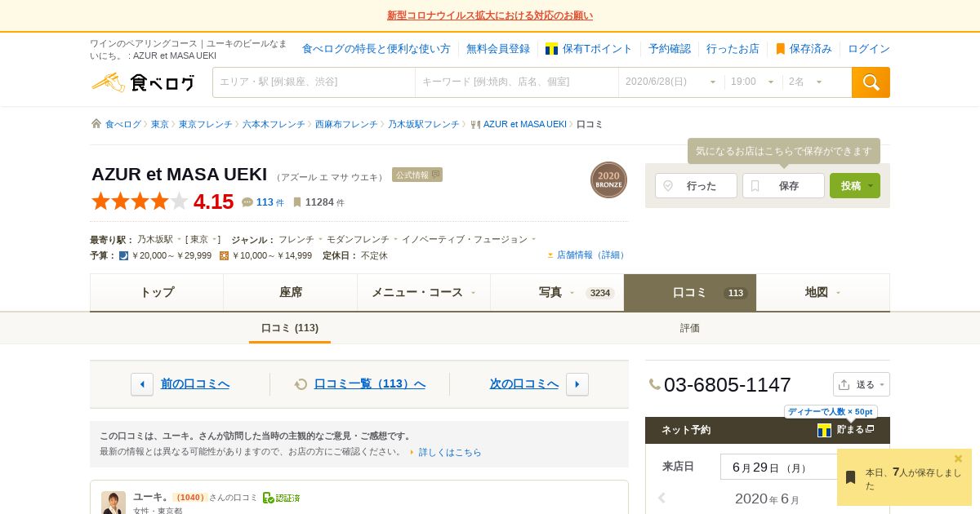Image resolution: width=980 pixels, height=514 pixels.
Task: Click 乃木坂駅フレンチ in the breadcrumb
Action: coord(424,124)
